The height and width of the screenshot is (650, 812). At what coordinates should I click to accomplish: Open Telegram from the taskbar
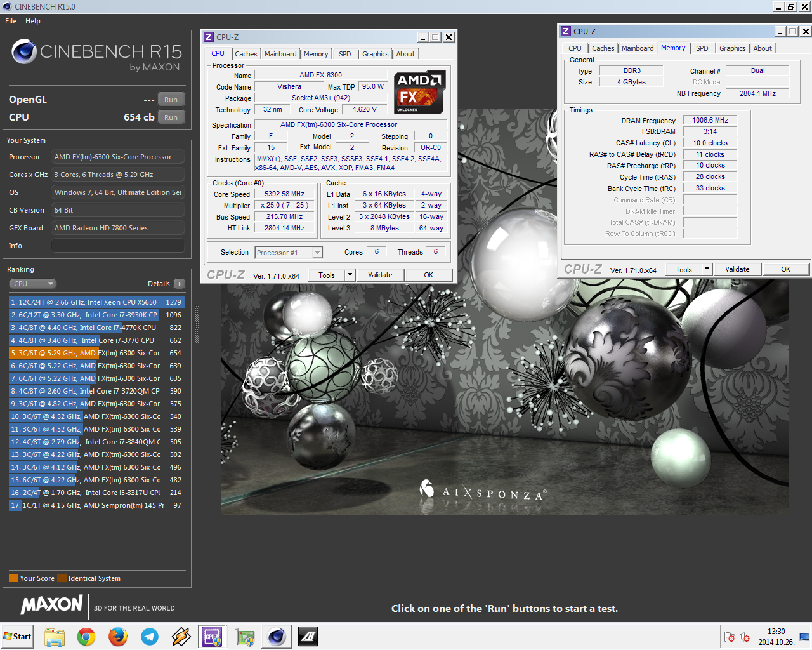[x=150, y=637]
